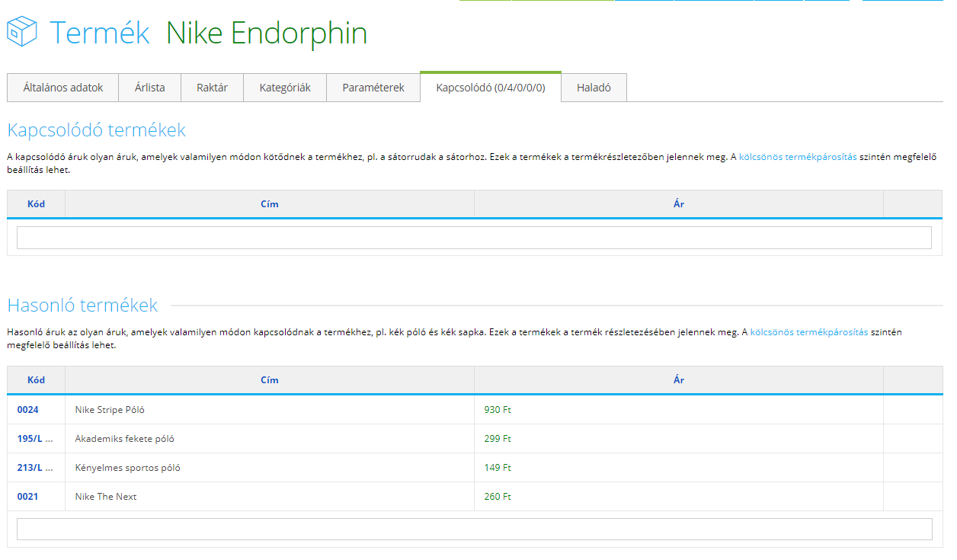957x560 pixels.
Task: Focus the search field in Hasonló termékek table
Action: click(x=474, y=529)
